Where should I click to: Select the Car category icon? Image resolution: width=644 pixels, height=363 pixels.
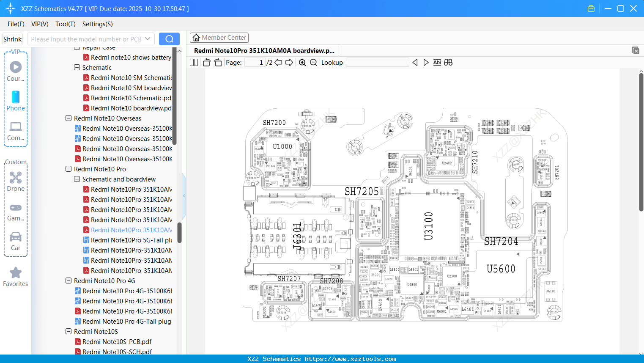coord(16,241)
